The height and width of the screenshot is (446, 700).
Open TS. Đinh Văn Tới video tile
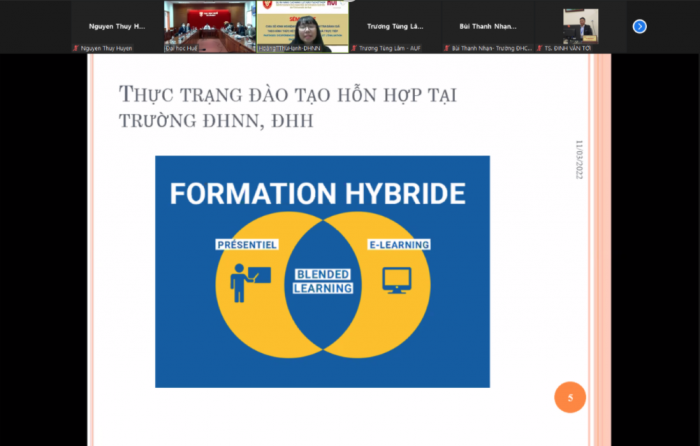point(580,25)
